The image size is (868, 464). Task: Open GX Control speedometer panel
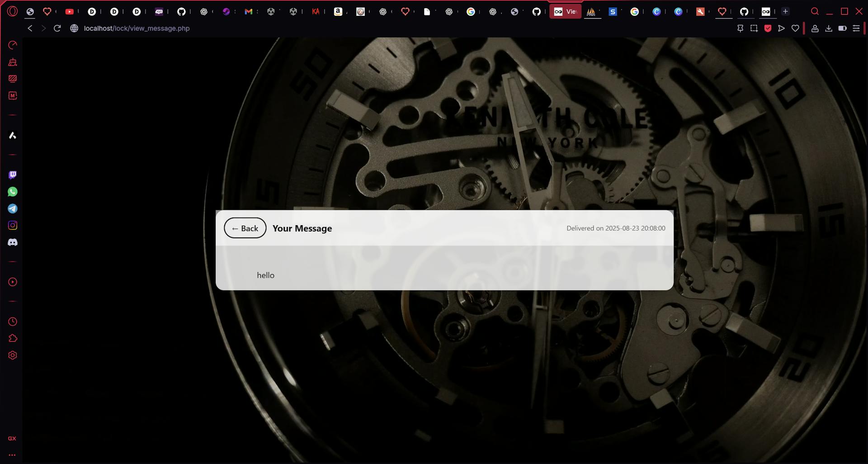point(13,45)
